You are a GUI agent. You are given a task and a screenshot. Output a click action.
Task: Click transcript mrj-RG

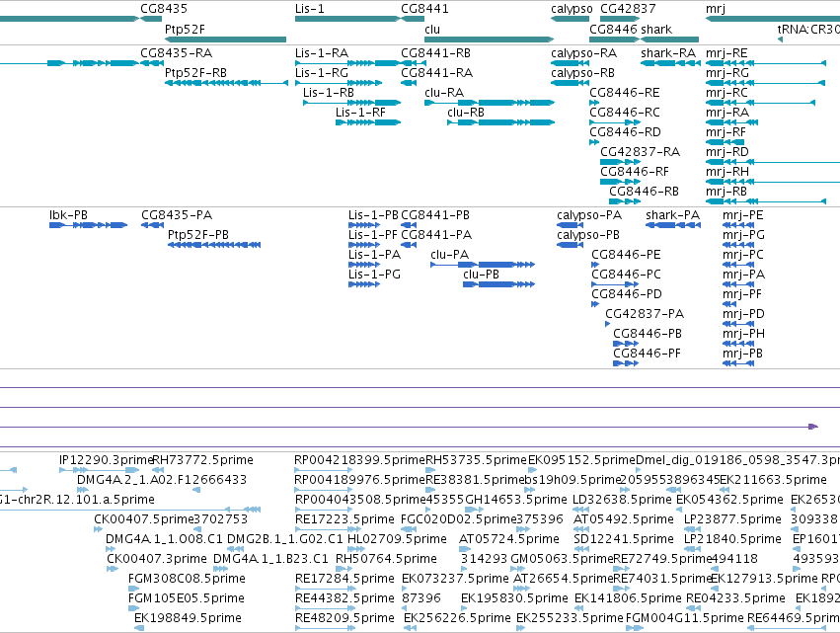click(x=766, y=83)
